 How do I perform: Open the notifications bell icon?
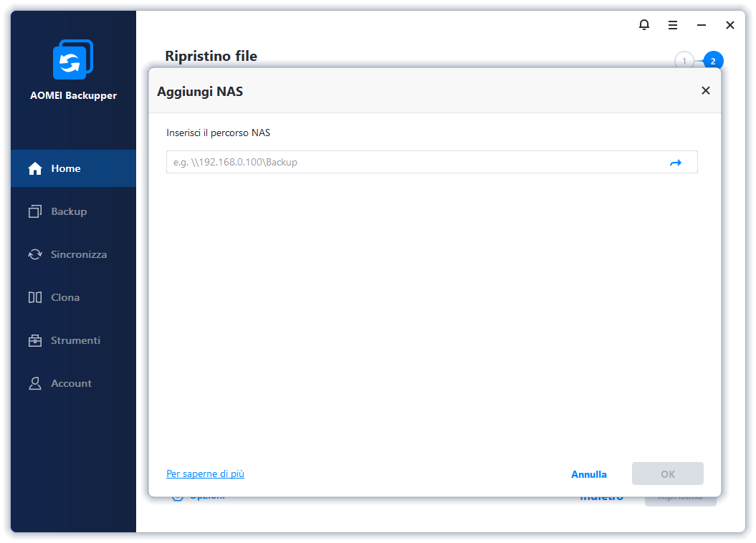(643, 24)
